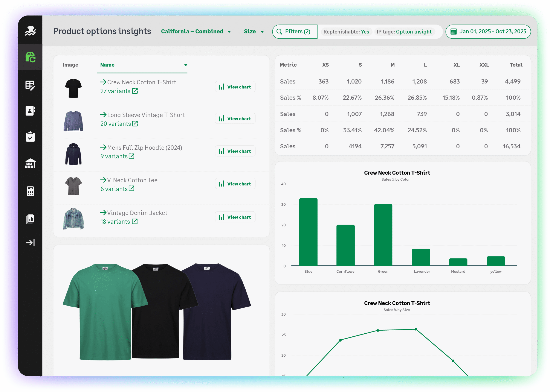Click the Green bar in color chart
550x392 pixels.
click(383, 235)
